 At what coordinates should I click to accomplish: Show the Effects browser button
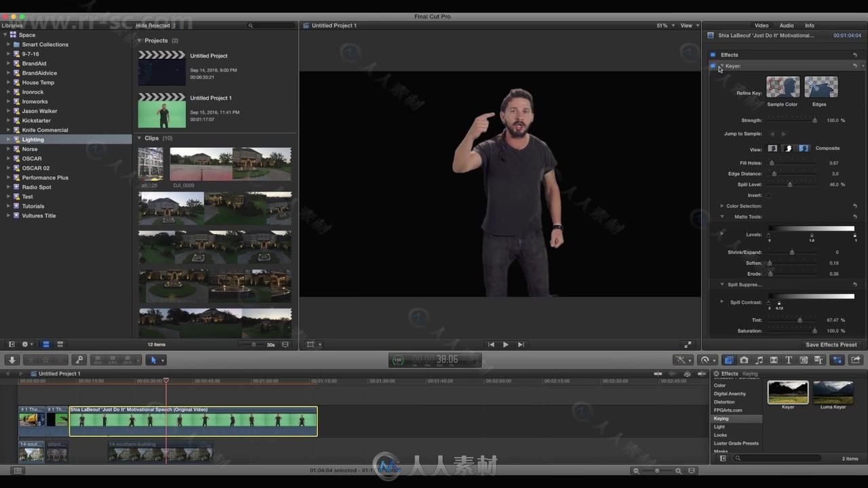pyautogui.click(x=729, y=360)
